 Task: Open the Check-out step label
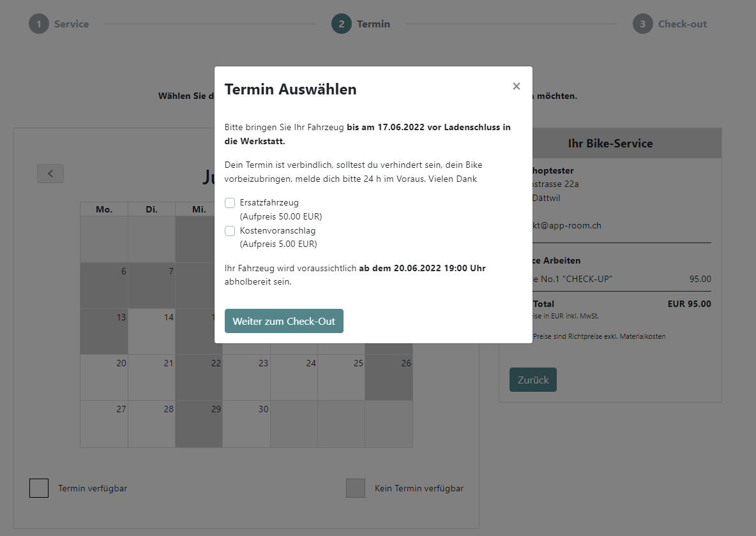683,24
